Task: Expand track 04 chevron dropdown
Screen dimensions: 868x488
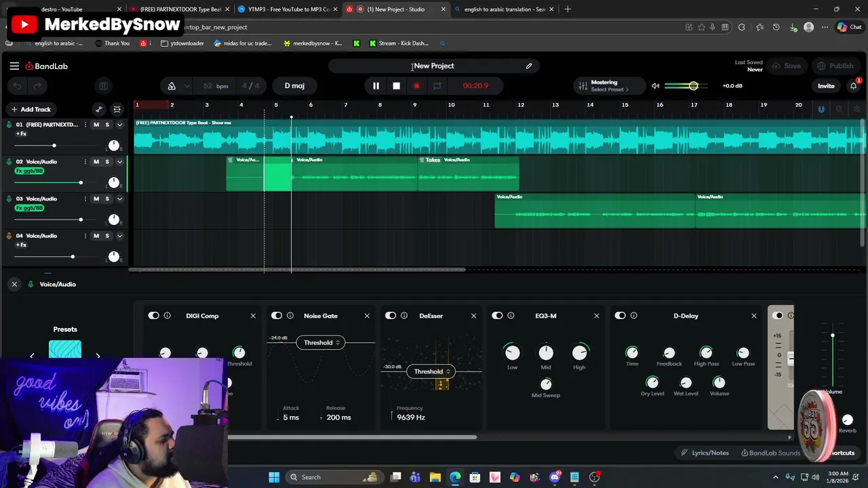Action: [119, 236]
